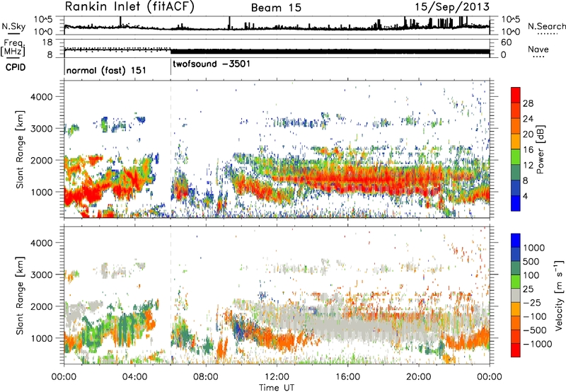The image size is (566, 392).
Task: Click the '16' power colorbar tick
Action: coord(528,150)
